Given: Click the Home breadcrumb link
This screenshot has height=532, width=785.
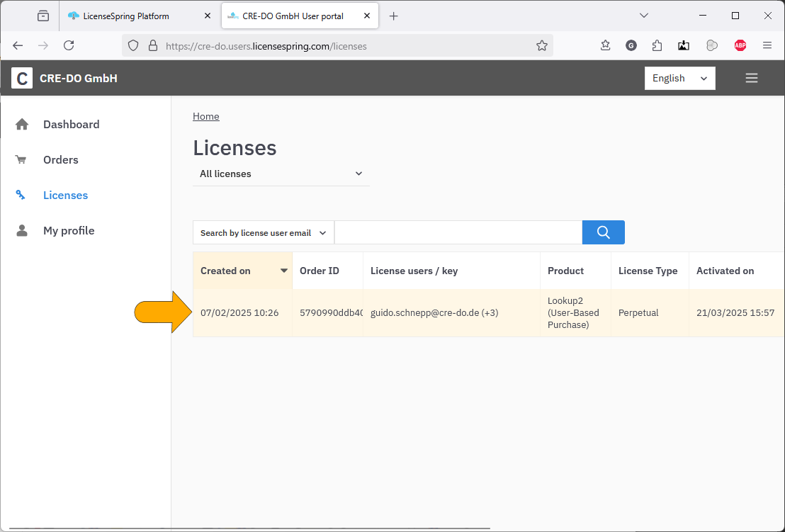Looking at the screenshot, I should pos(205,116).
